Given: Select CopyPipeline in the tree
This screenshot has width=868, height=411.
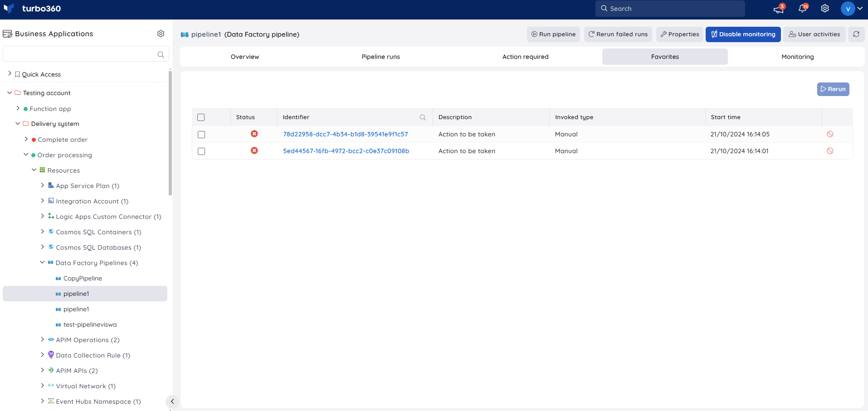Looking at the screenshot, I should pyautogui.click(x=83, y=278).
